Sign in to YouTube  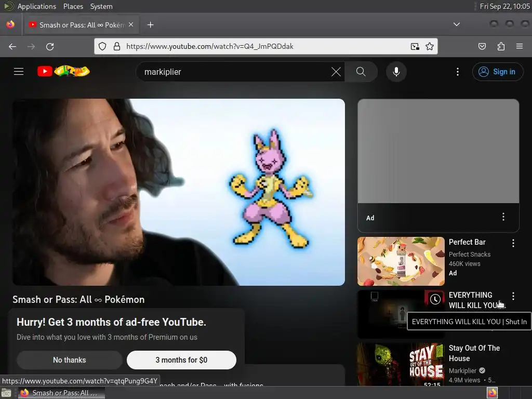pos(497,72)
